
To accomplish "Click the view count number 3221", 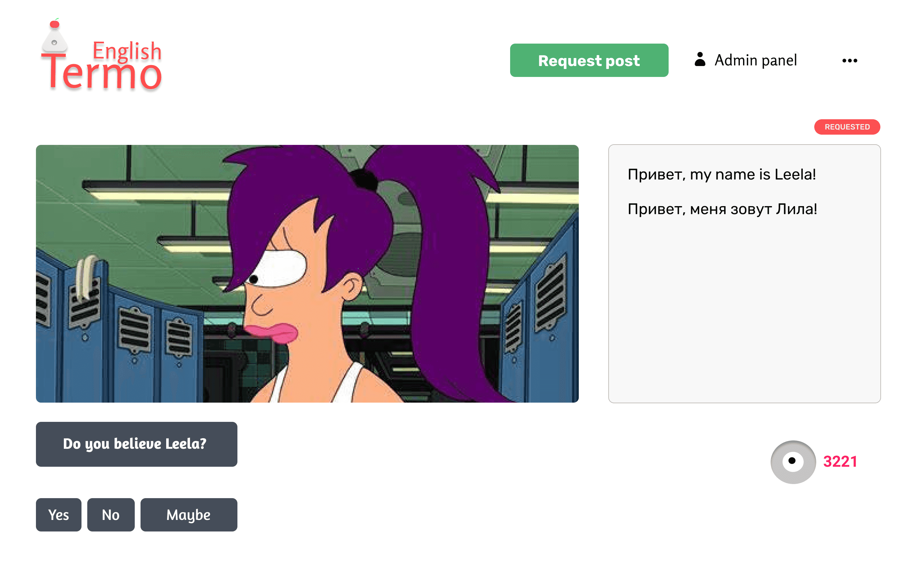I will tap(840, 462).
